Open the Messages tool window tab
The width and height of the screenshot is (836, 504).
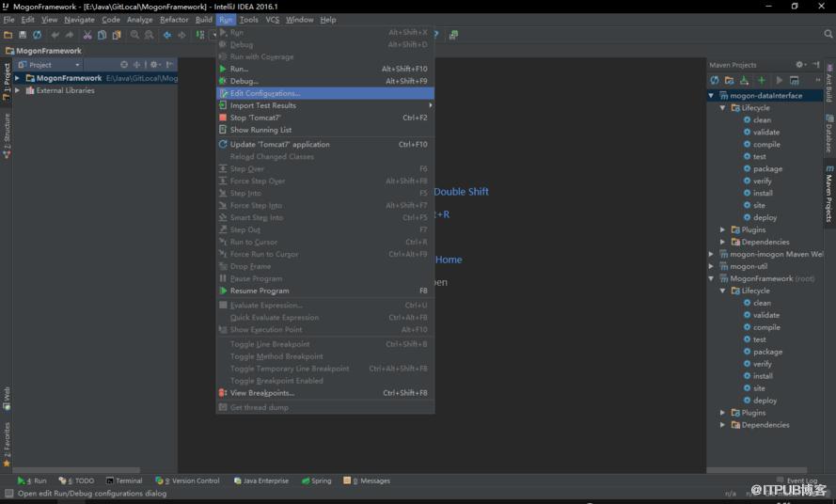367,481
